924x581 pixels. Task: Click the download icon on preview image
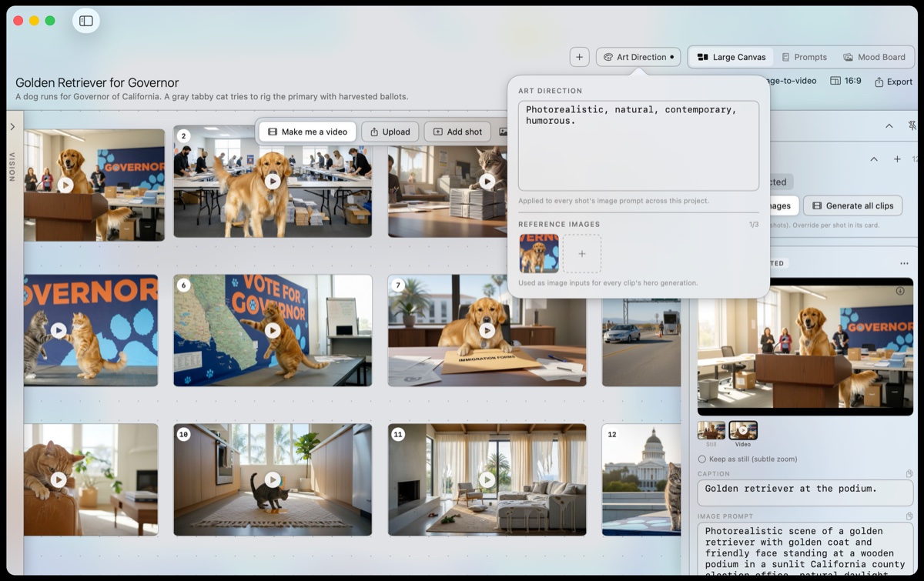[900, 291]
